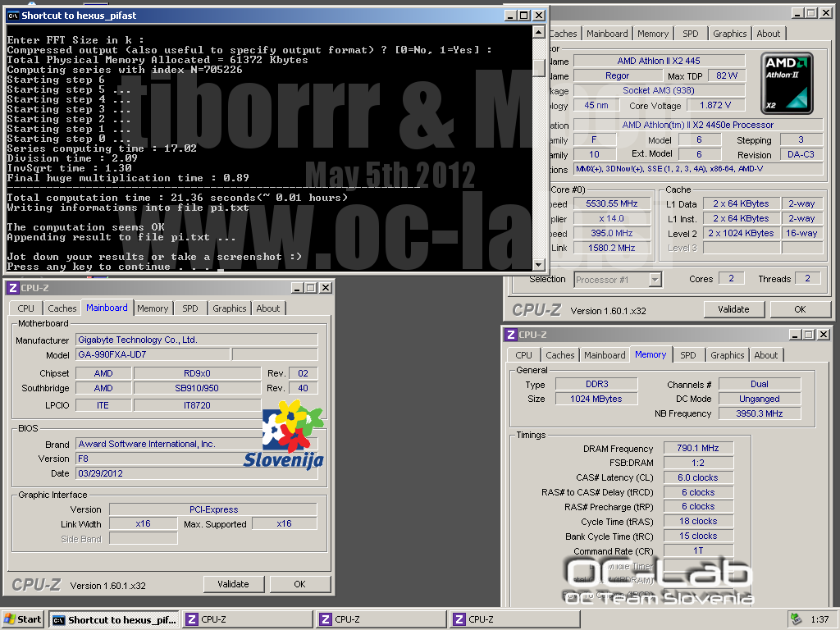This screenshot has height=630, width=840.
Task: Click the PCI-Express version field
Action: coord(213,509)
